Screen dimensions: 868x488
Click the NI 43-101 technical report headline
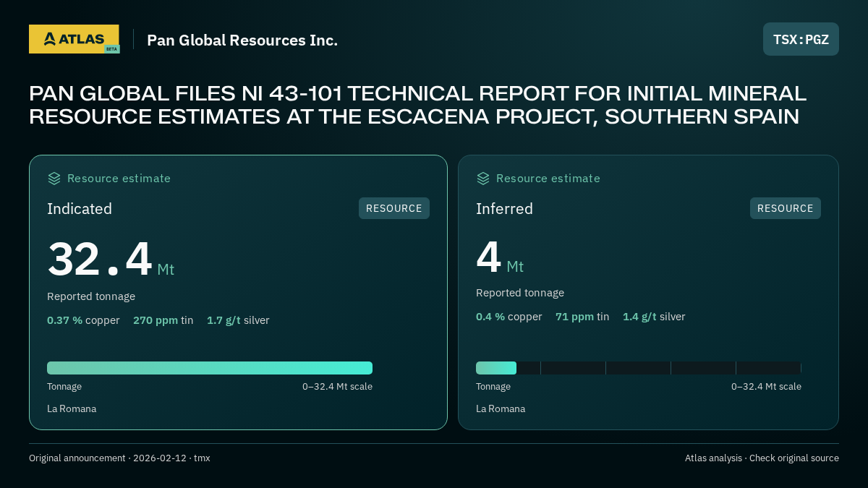tap(417, 105)
